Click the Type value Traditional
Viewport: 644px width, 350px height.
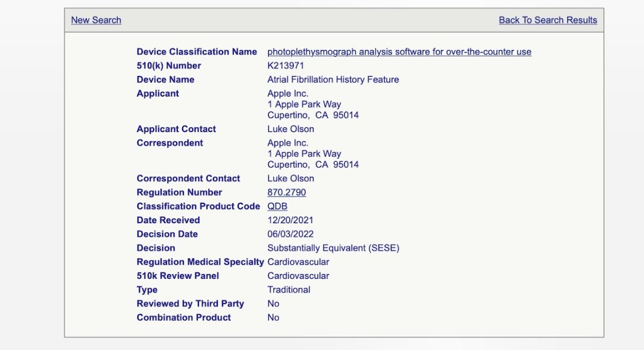(289, 290)
